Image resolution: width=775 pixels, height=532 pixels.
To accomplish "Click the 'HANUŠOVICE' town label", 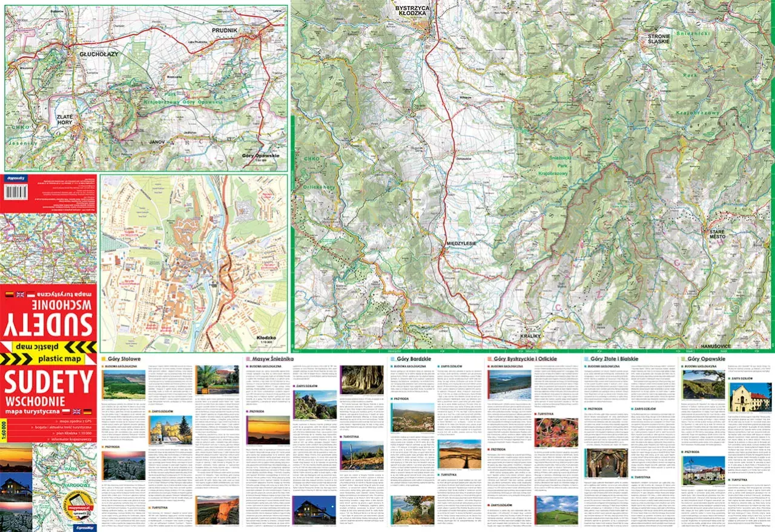I will coord(714,346).
